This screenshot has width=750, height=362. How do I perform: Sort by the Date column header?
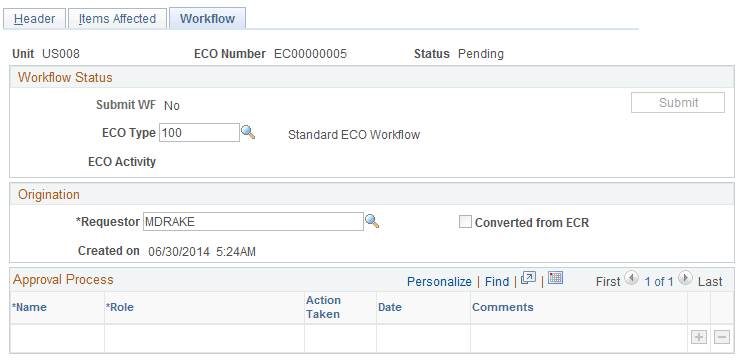[390, 307]
